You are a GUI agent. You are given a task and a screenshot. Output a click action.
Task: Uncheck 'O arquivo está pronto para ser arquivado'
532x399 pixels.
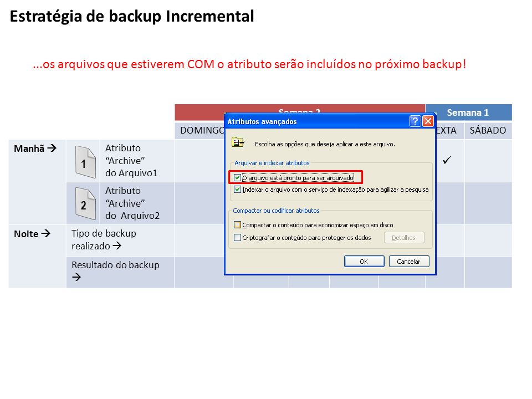click(238, 177)
